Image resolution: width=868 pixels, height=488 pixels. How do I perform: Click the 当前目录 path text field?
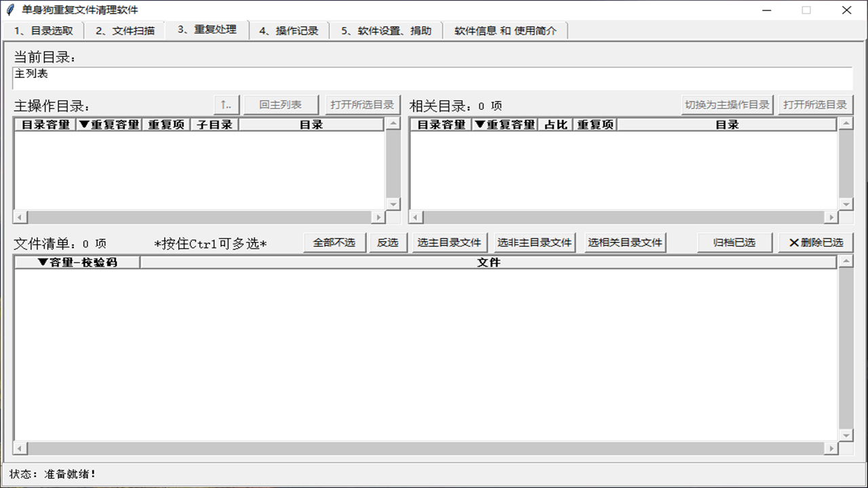432,78
